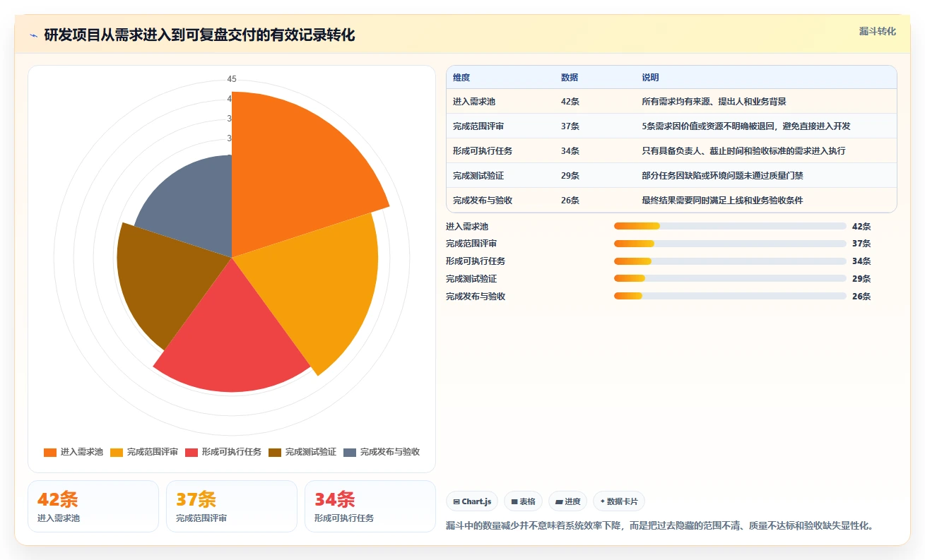Click the description starting 所有需求均有来源
The image size is (925, 560).
point(714,102)
